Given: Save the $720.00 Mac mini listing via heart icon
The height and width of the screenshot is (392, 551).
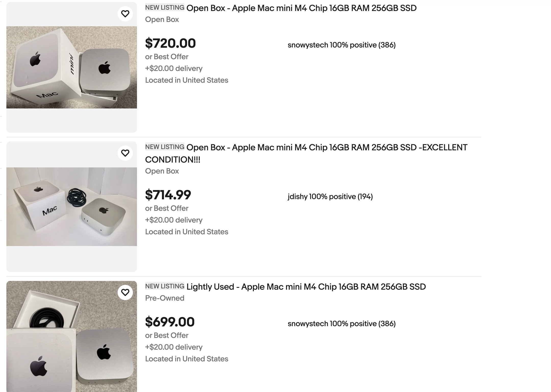Looking at the screenshot, I should pos(125,14).
